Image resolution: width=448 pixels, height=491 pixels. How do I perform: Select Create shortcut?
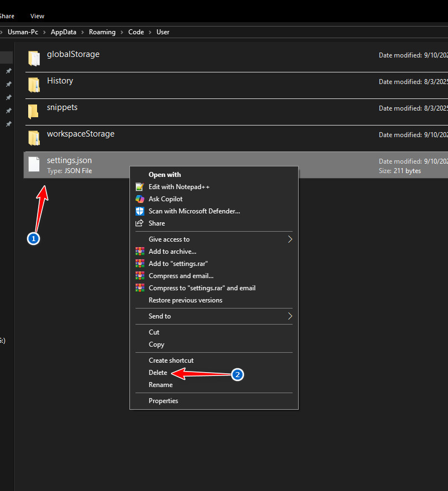171,361
